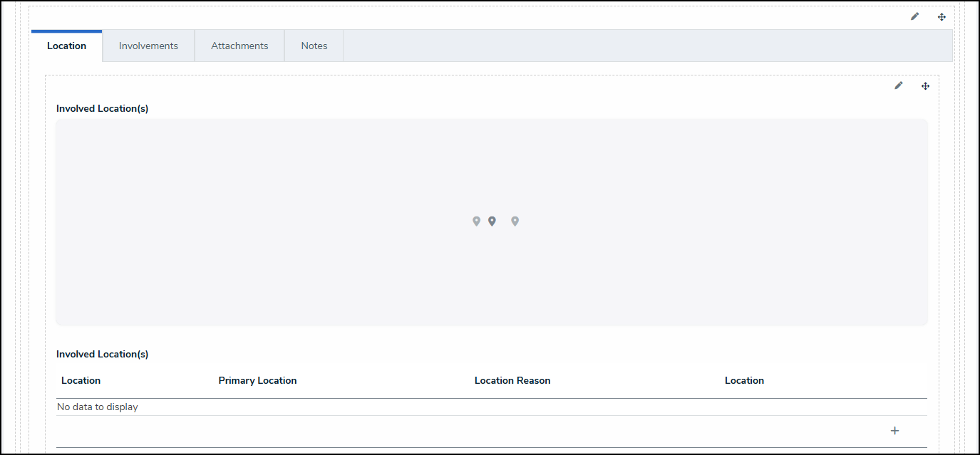
Task: Click the Involved Location(s) label above the map
Action: [x=103, y=108]
